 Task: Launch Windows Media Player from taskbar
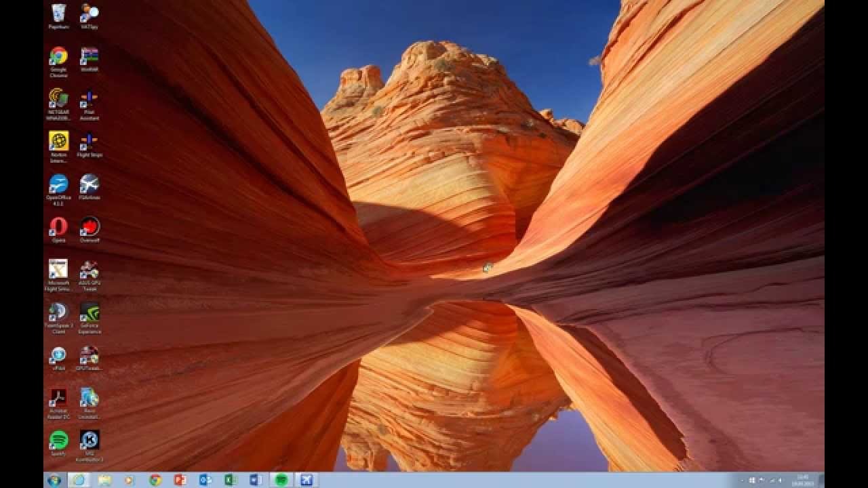click(x=130, y=480)
